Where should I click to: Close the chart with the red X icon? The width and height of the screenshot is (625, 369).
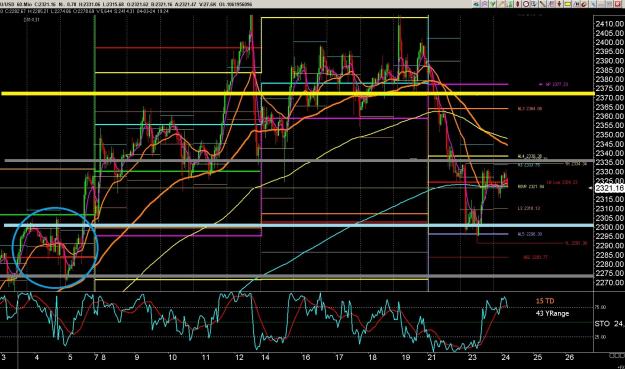tap(617, 4)
